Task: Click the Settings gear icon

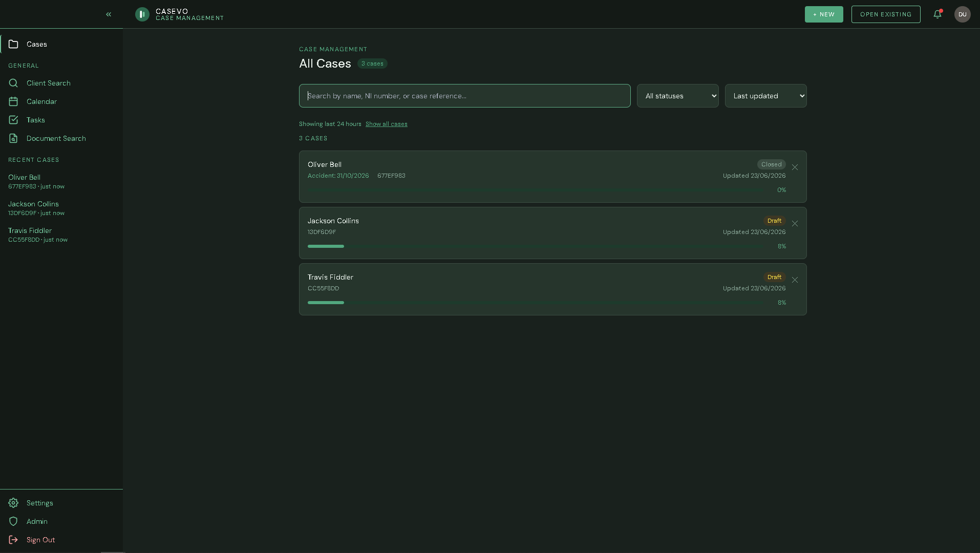Action: click(13, 503)
